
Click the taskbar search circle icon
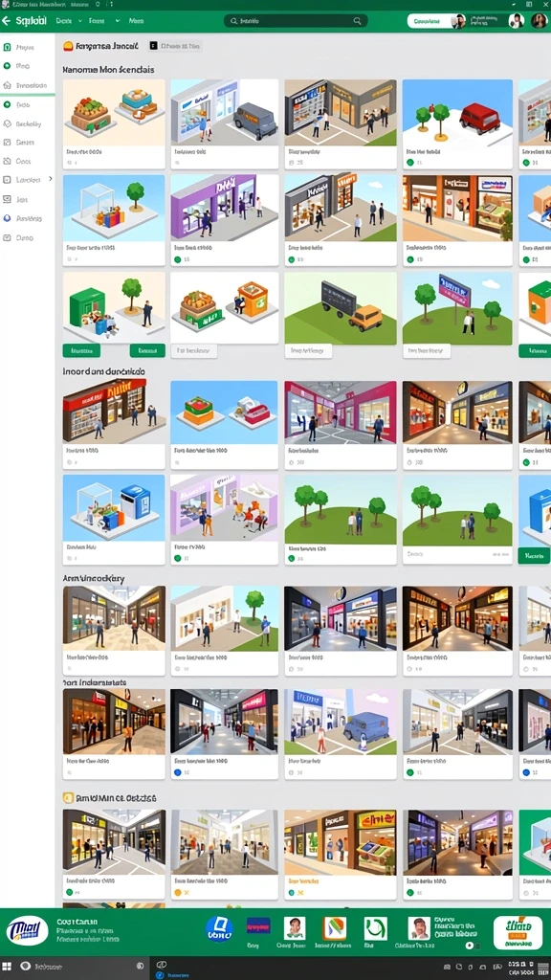[27, 965]
